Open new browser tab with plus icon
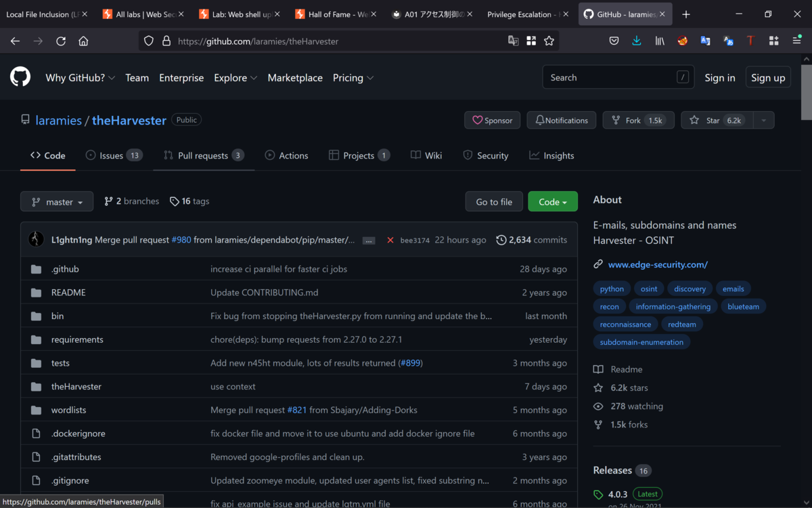 click(x=686, y=14)
